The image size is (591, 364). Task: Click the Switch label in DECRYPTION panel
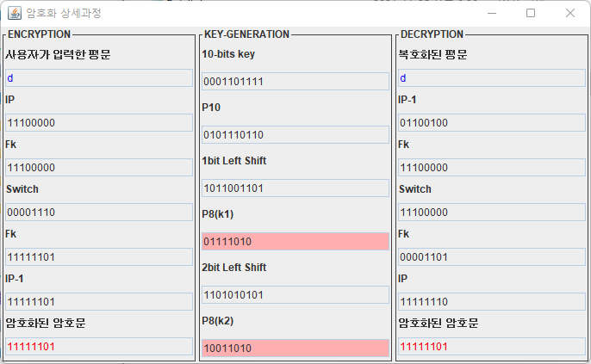[415, 189]
